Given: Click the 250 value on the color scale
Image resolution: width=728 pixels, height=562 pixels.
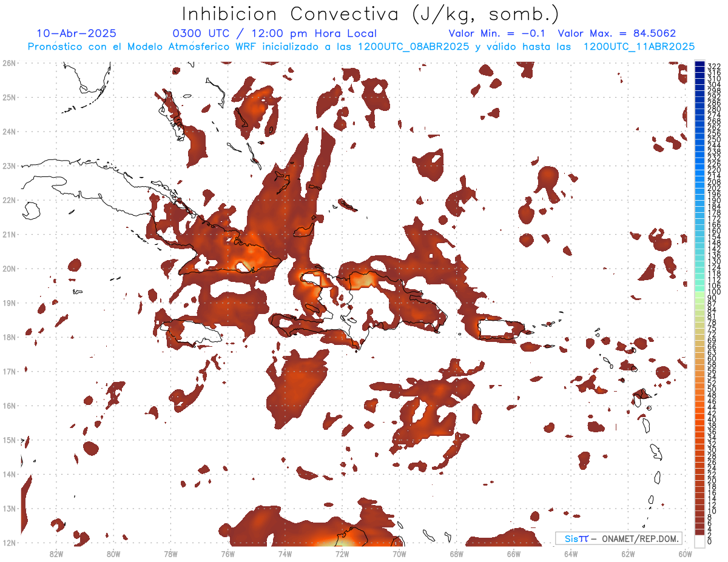Looking at the screenshot, I should tap(713, 139).
